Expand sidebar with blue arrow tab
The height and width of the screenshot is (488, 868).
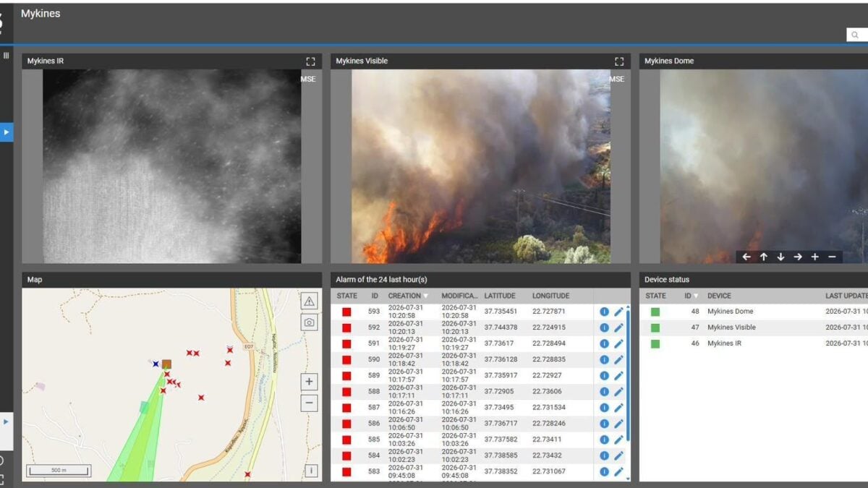tap(7, 132)
